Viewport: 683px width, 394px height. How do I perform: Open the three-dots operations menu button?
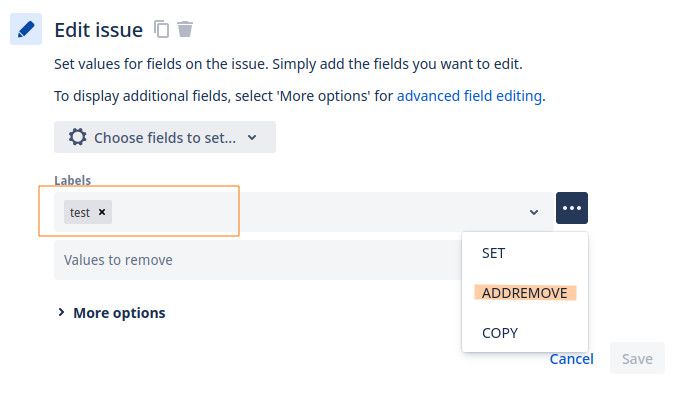coord(571,208)
